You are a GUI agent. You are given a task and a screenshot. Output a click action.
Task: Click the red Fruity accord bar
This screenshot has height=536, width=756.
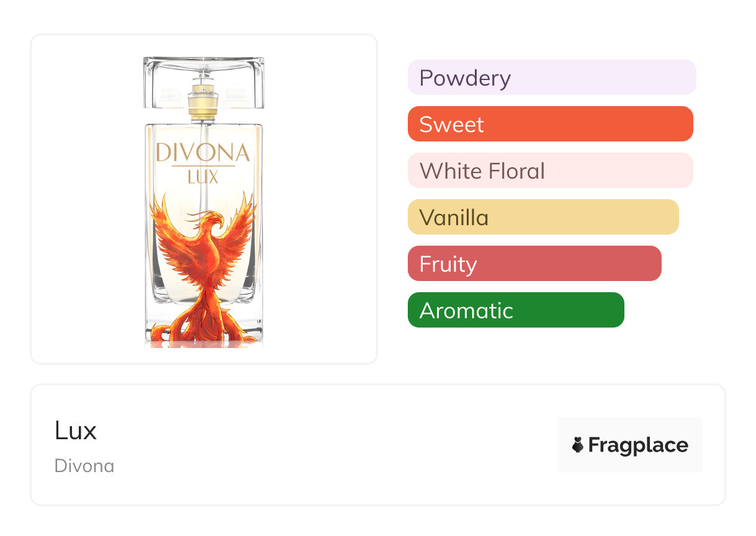pyautogui.click(x=534, y=264)
